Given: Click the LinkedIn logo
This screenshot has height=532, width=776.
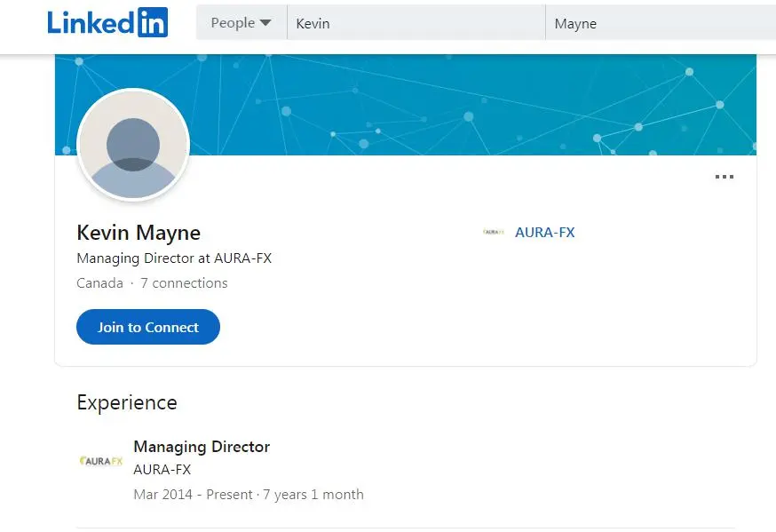Looking at the screenshot, I should click(107, 22).
